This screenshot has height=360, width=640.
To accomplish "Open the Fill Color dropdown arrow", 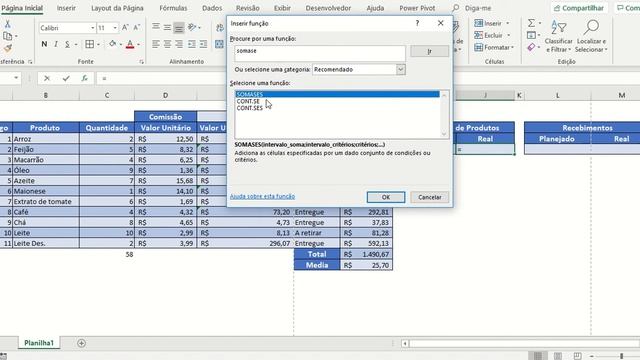I will [121, 44].
